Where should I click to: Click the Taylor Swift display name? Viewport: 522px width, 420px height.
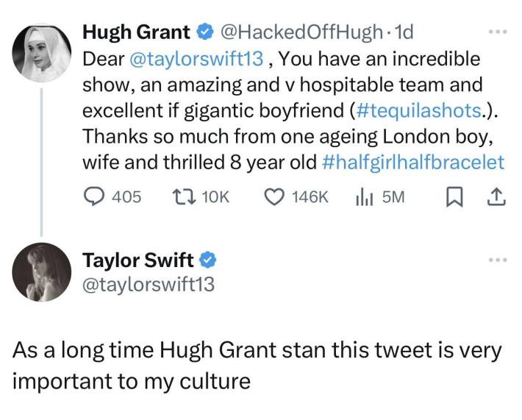point(137,260)
